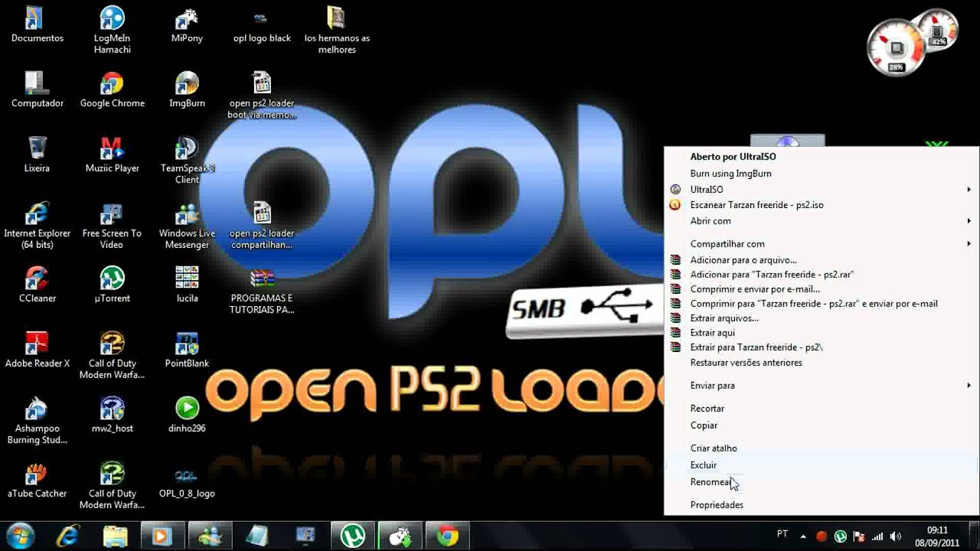Expand the Enviar para submenu
The height and width of the screenshot is (551, 980).
(x=821, y=386)
